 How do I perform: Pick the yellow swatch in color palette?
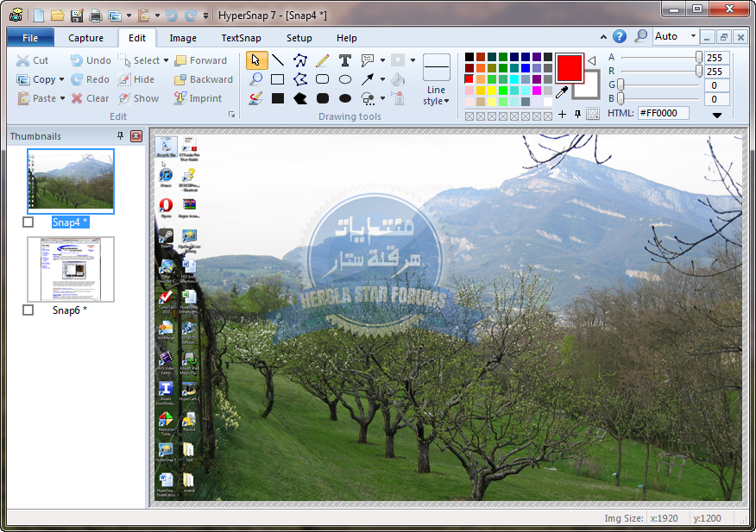[x=492, y=91]
